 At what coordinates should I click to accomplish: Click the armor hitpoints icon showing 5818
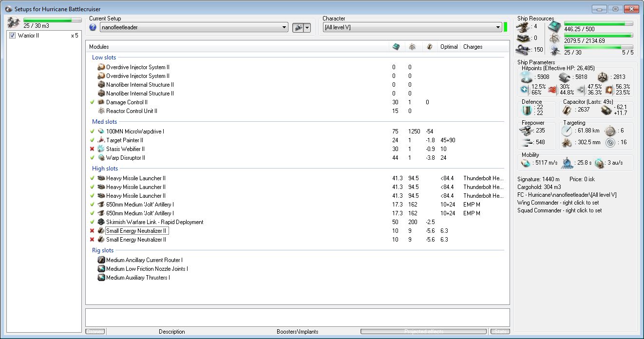pyautogui.click(x=565, y=77)
